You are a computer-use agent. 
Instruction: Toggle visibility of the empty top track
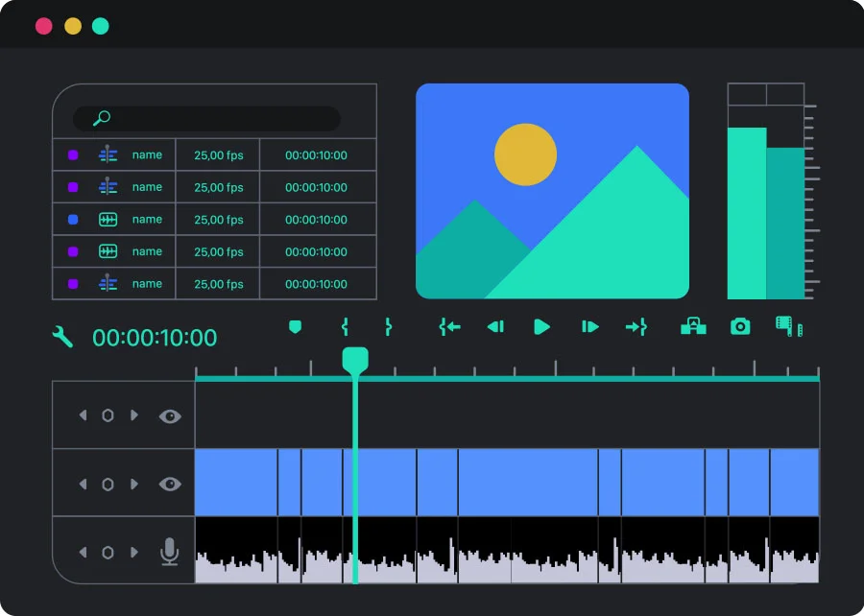tap(170, 416)
